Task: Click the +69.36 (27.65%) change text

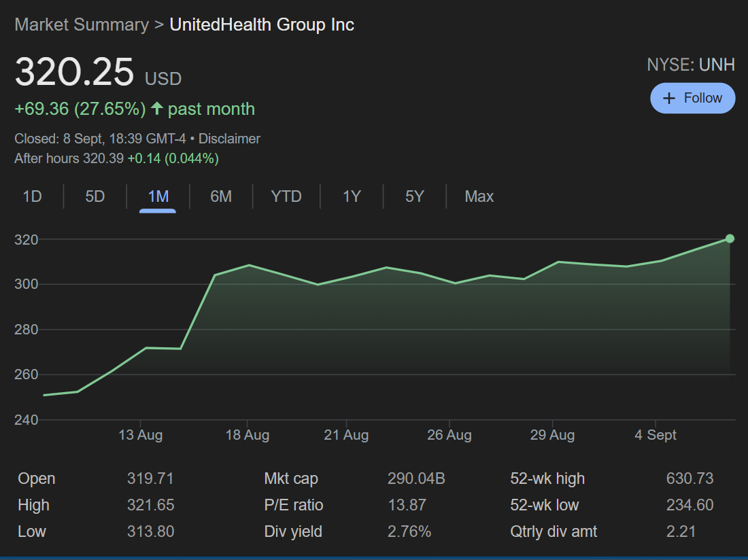Action: [x=80, y=109]
